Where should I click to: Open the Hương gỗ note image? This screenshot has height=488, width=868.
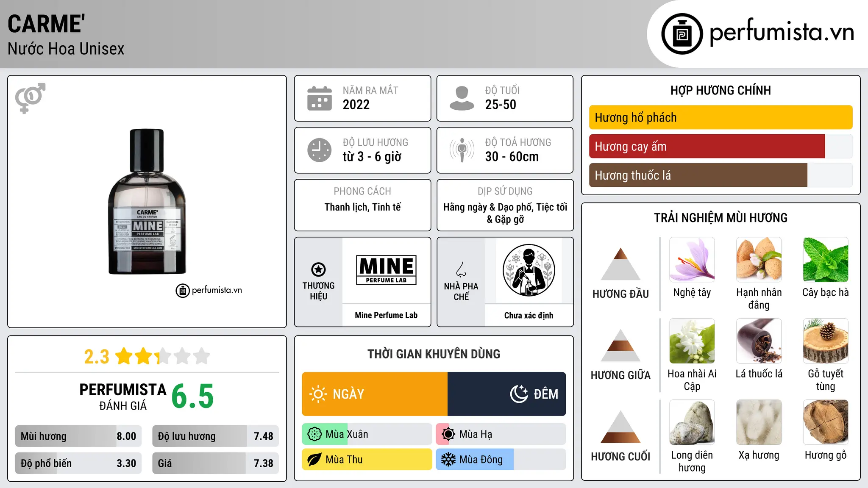point(826,422)
